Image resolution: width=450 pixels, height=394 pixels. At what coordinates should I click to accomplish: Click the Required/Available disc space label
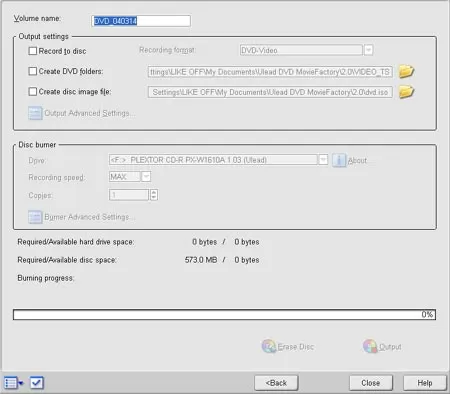tap(67, 260)
